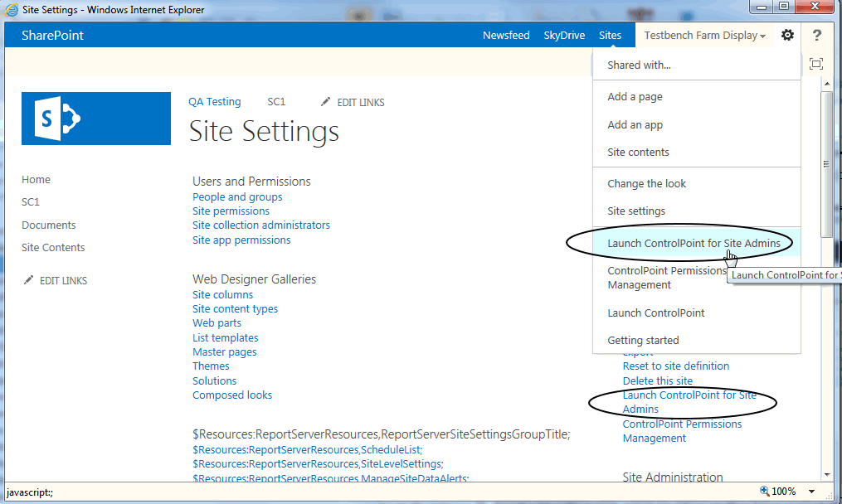Open the Settings gear menu

tap(786, 35)
